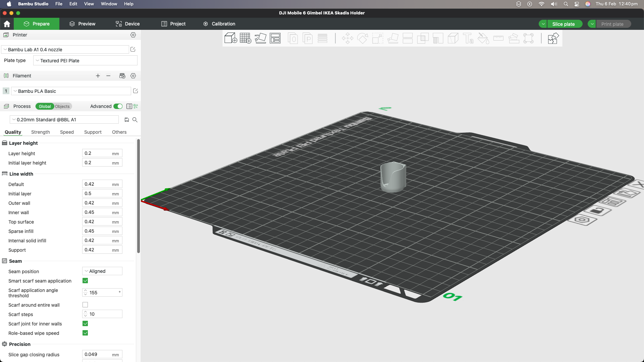Open compare presets icon beside Advanced
This screenshot has width=644, height=362.
(136, 106)
